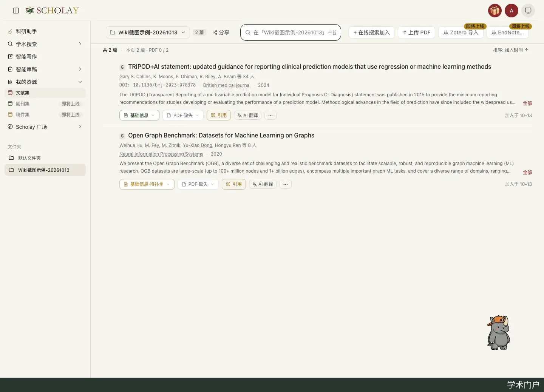Click the monitor display icon
The height and width of the screenshot is (392, 544).
pyautogui.click(x=528, y=11)
